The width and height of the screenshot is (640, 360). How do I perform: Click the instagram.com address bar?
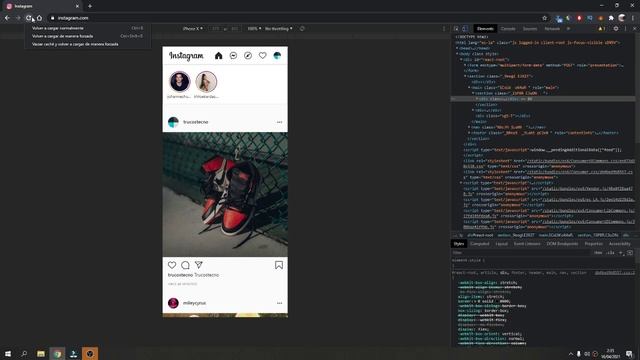(x=294, y=18)
